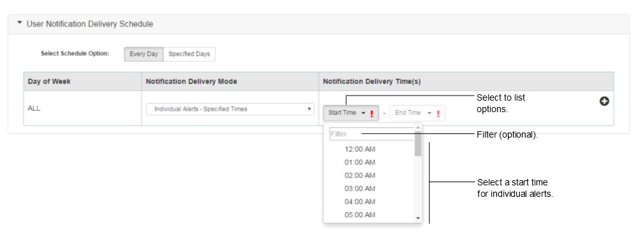Choose 03:00 AM from the time list
Screen dimensions: 644x244
360,189
